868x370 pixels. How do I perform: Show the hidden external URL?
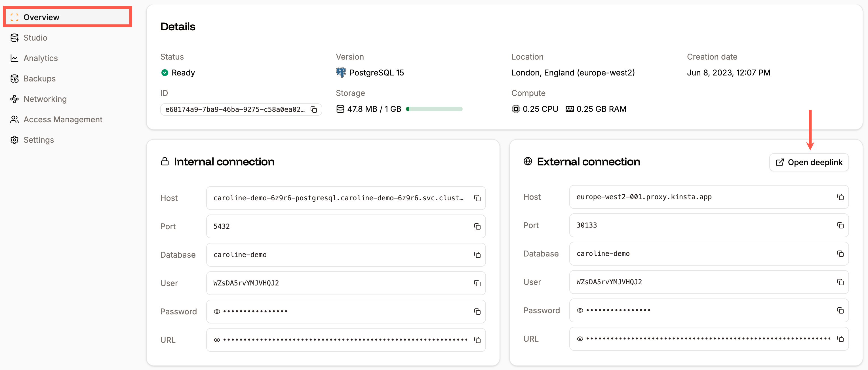580,339
